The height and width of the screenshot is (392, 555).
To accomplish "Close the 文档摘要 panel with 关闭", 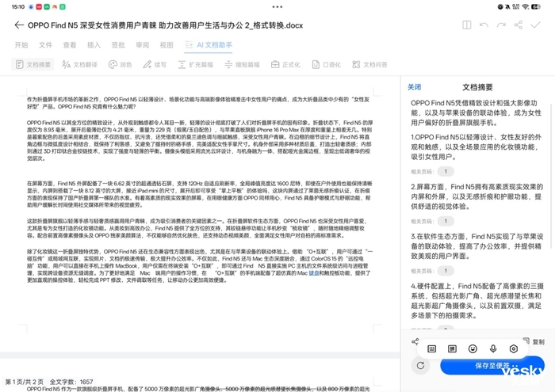I will coord(414,87).
